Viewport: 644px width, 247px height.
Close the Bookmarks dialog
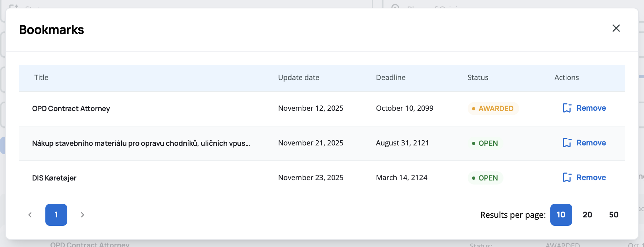tap(616, 28)
